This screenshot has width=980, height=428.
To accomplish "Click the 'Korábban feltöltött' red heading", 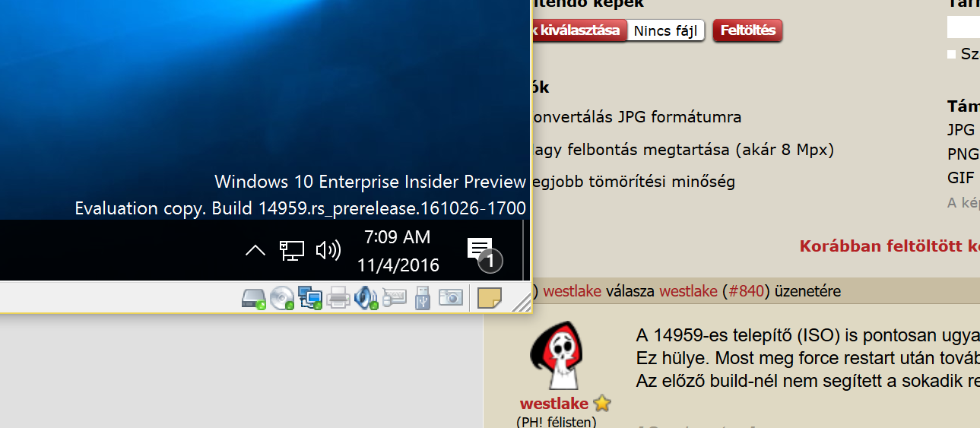I will point(890,246).
